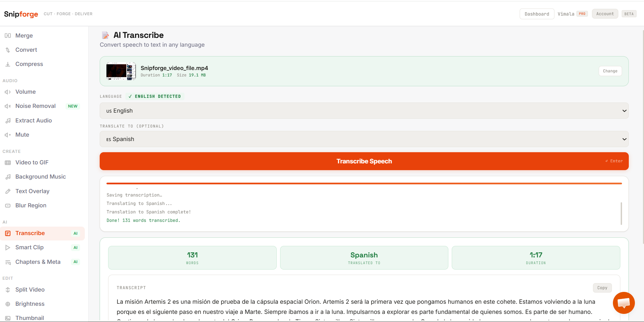
Task: Open the language dropdown showing English
Action: 364,111
